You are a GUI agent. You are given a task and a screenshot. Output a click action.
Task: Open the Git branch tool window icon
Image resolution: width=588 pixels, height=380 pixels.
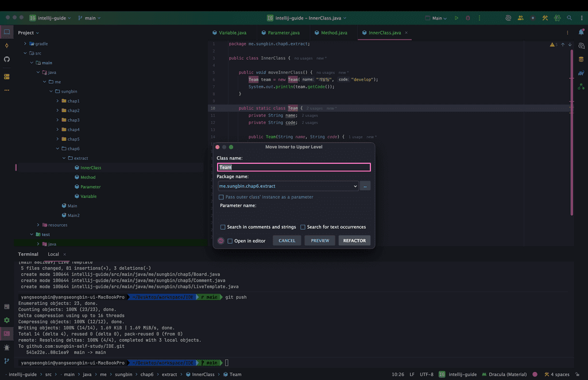coord(7,361)
